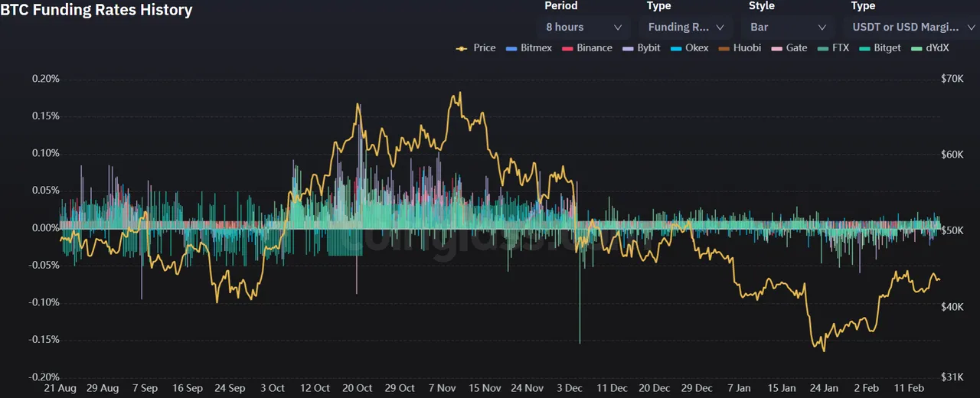Screen dimensions: 980x398
Task: Click the 24 Nov date label
Action: pos(526,389)
